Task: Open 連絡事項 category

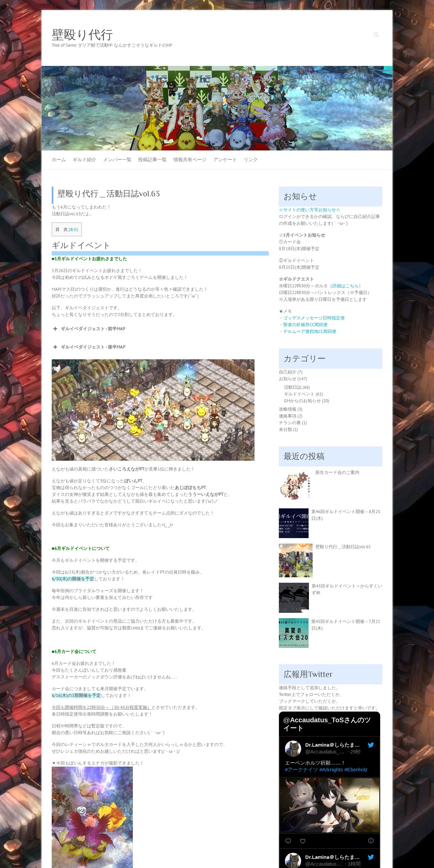Action: point(287,416)
